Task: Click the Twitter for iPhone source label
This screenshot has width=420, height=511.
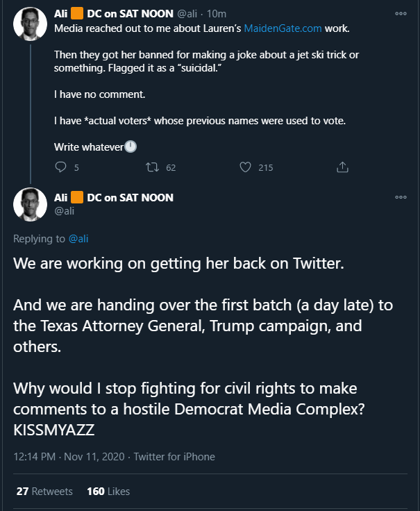Action: (x=174, y=456)
